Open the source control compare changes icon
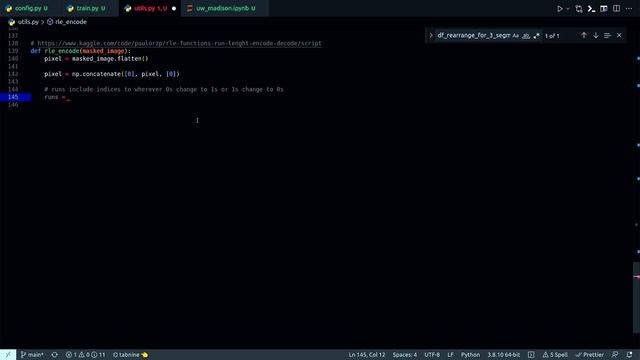The height and width of the screenshot is (360, 640). click(579, 9)
